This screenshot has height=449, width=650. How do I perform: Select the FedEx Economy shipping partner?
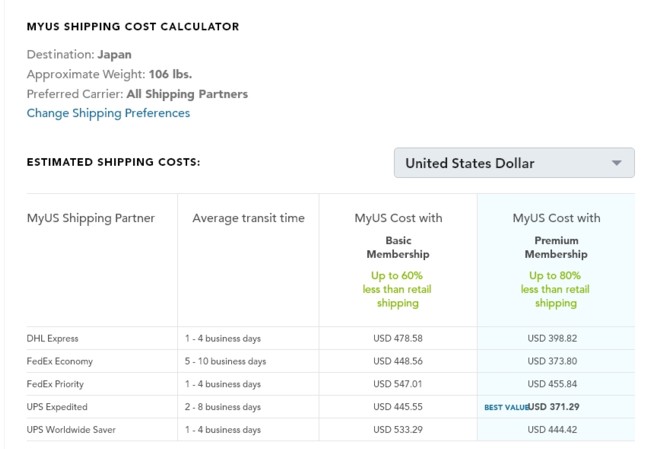(x=60, y=361)
